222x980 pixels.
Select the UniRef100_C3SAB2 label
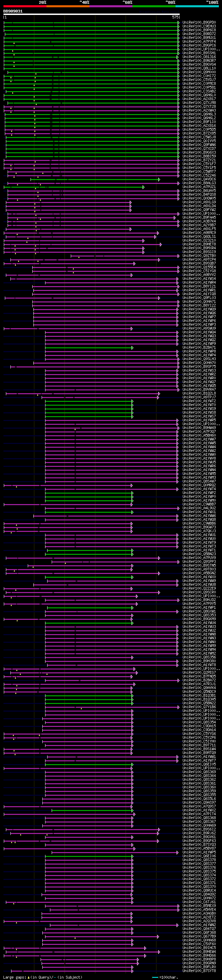coord(199,91)
